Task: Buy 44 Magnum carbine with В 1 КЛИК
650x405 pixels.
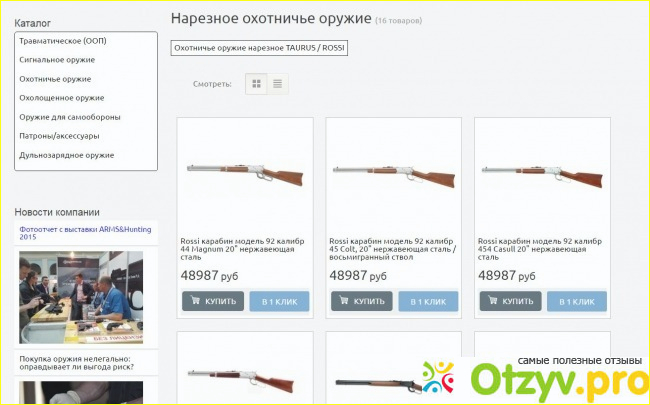Action: [x=279, y=301]
